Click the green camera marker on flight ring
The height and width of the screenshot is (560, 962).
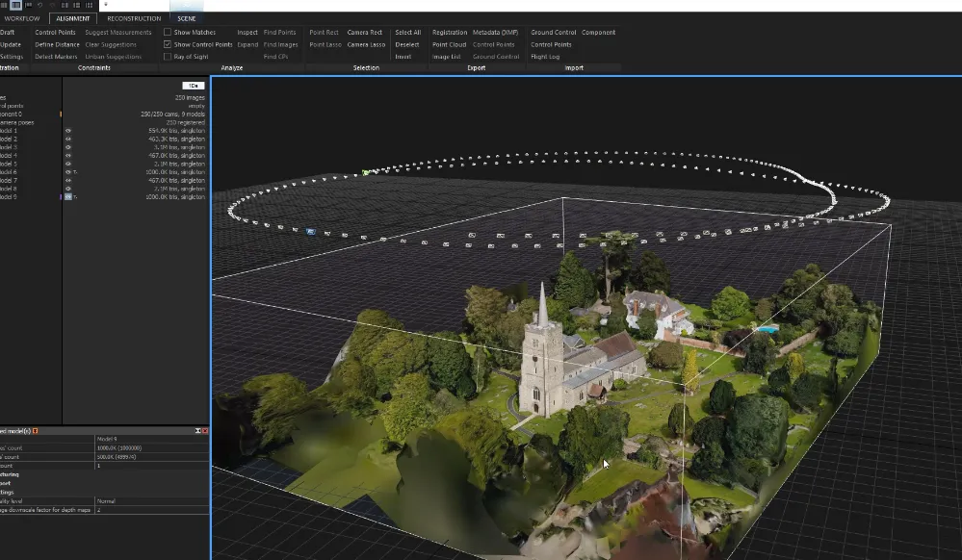tap(366, 173)
